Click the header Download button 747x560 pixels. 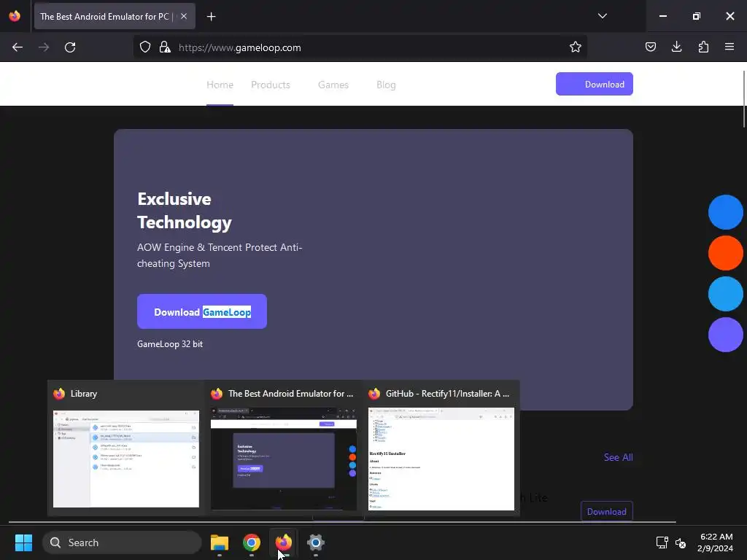594,84
